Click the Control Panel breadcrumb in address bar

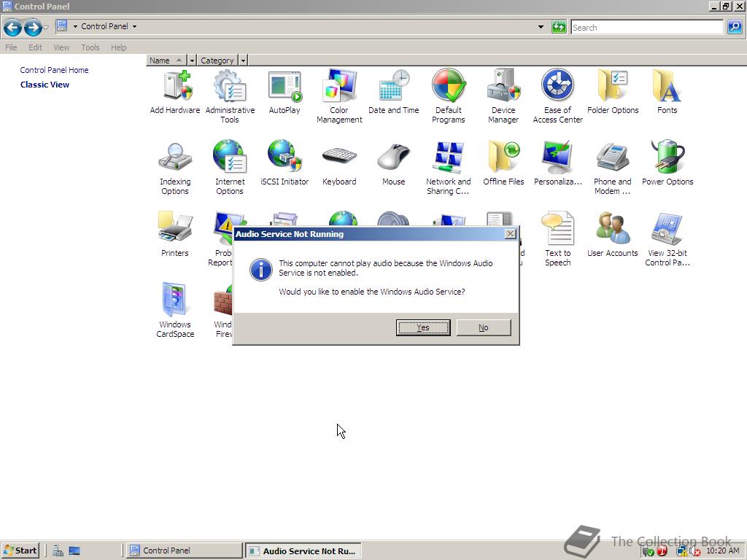point(104,26)
